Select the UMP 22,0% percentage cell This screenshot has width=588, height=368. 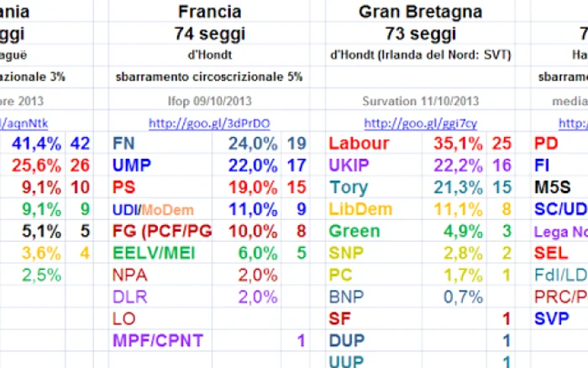[246, 165]
